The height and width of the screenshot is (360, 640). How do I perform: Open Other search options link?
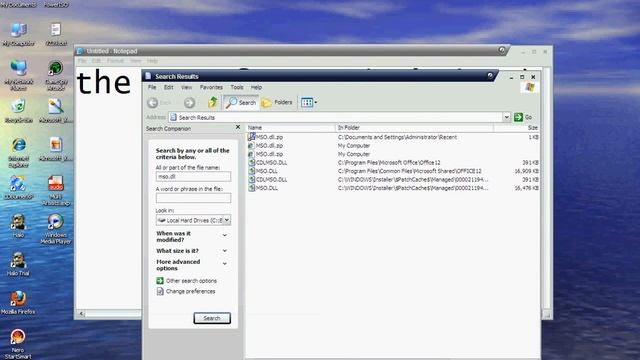pyautogui.click(x=191, y=281)
